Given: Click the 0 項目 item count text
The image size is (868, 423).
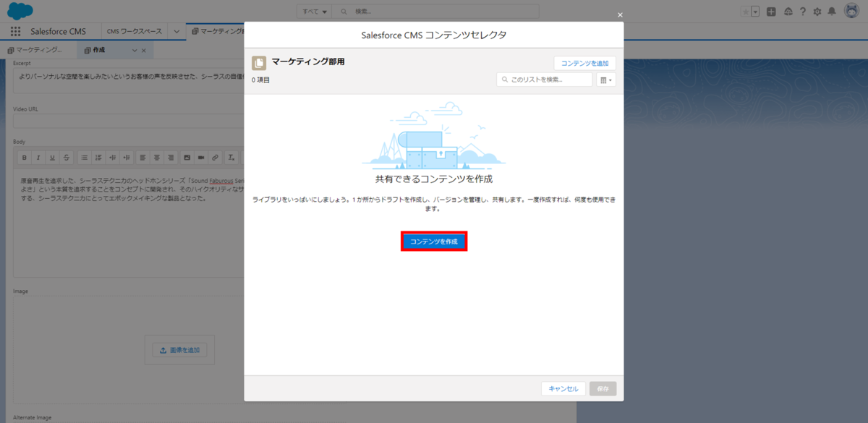Looking at the screenshot, I should 260,80.
